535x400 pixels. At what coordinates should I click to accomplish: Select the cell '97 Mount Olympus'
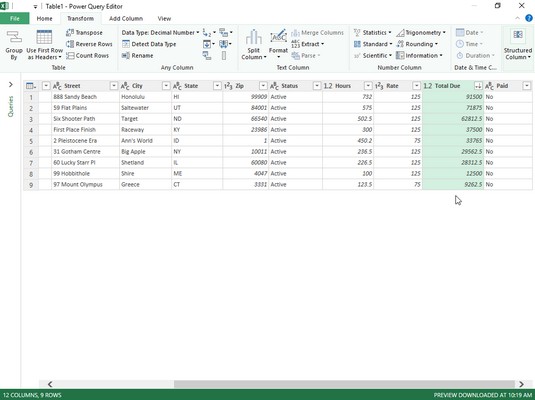(x=85, y=184)
